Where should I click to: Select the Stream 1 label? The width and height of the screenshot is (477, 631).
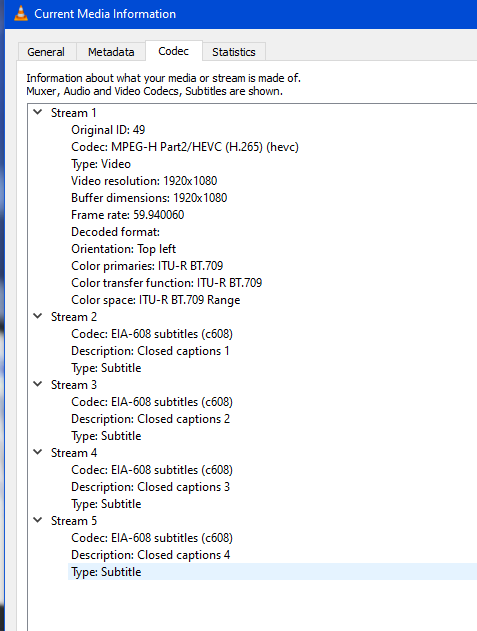tap(74, 113)
